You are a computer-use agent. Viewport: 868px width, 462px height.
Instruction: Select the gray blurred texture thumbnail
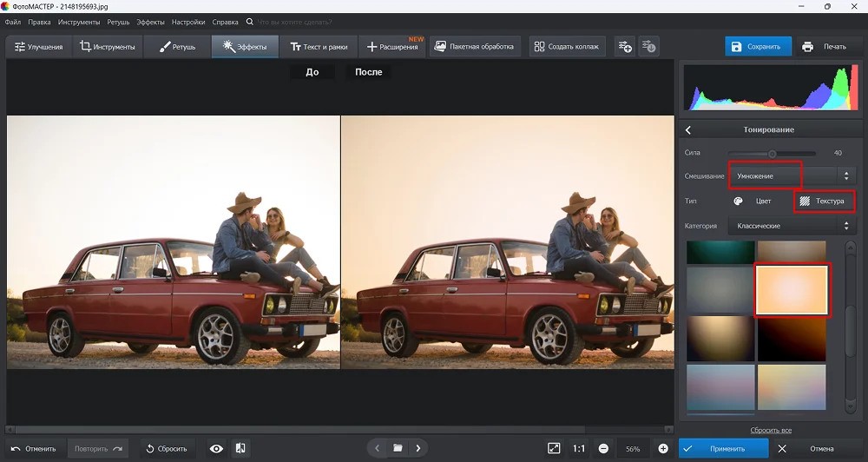[x=720, y=290]
